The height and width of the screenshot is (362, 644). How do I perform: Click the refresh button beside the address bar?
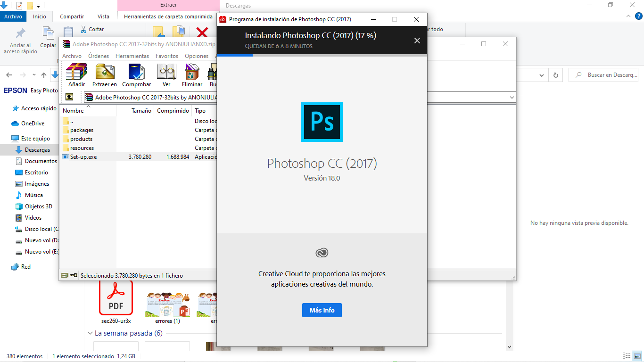pos(556,75)
